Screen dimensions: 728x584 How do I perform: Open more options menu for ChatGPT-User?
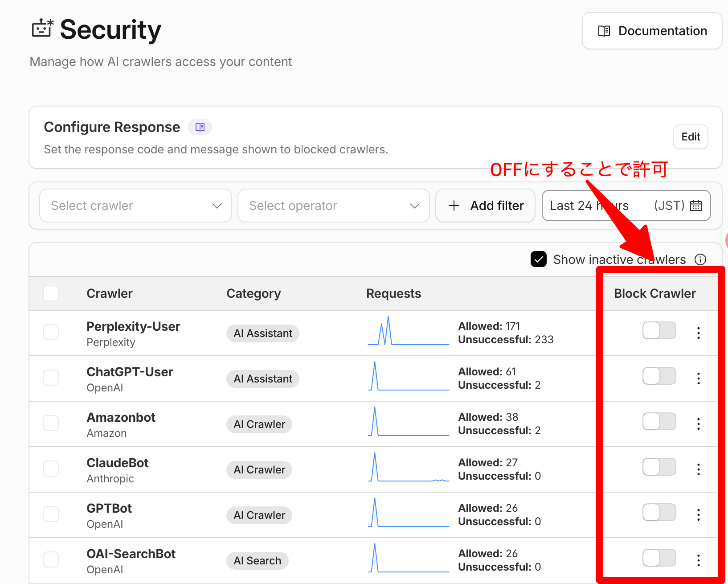(698, 378)
